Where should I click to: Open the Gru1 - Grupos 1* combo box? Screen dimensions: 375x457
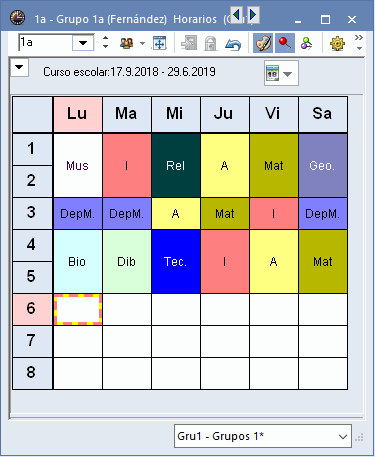263,436
